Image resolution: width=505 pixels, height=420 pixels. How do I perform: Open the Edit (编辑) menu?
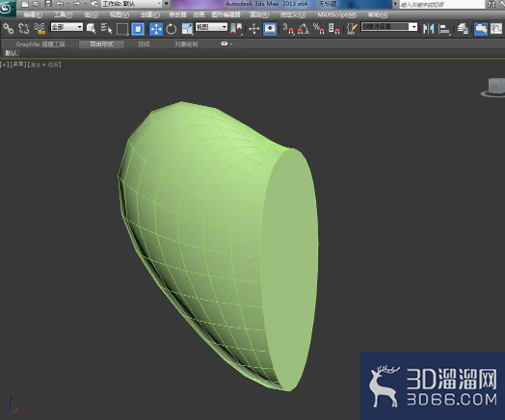point(33,14)
